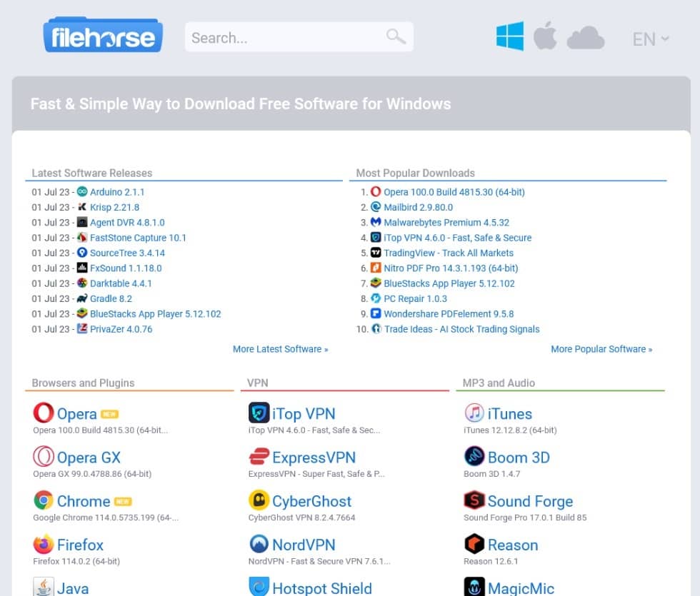Open MP3 and Audio category heading
700x596 pixels.
499,383
